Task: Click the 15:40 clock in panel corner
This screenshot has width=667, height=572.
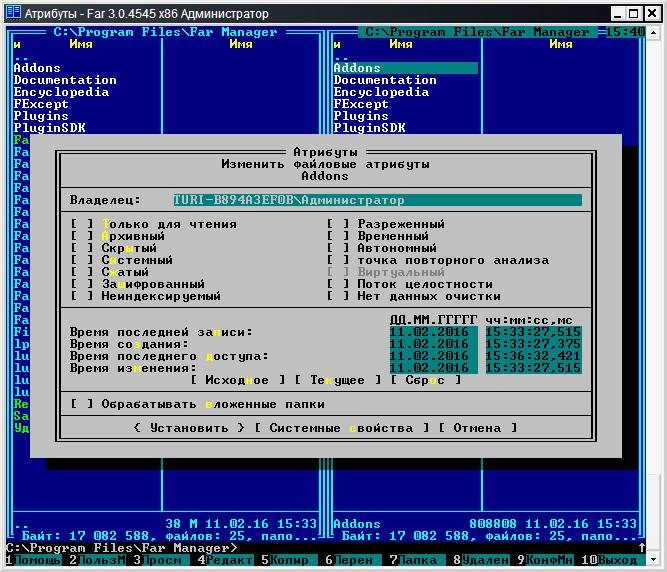Action: 625,32
